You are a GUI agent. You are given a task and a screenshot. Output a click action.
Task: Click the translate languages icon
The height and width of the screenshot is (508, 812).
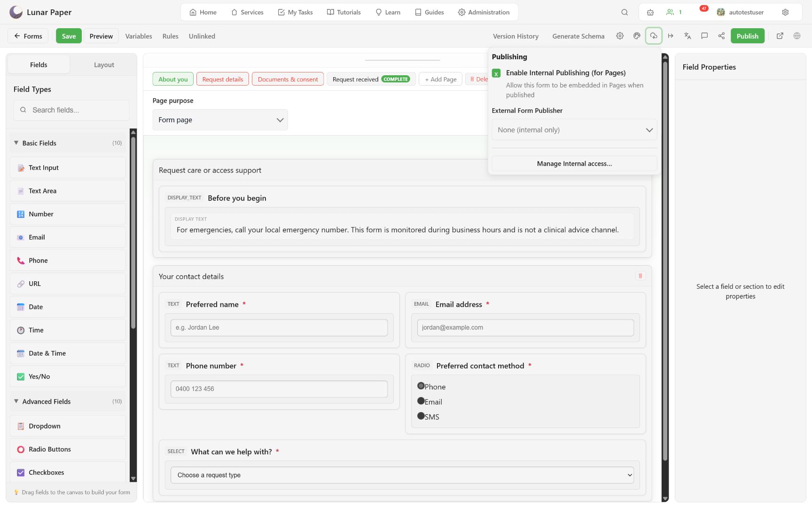pyautogui.click(x=687, y=36)
